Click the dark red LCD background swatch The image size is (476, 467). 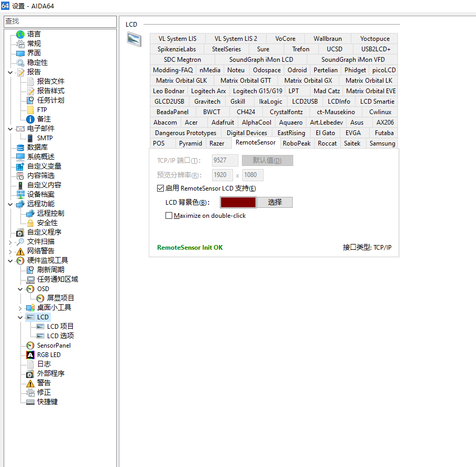coord(238,203)
